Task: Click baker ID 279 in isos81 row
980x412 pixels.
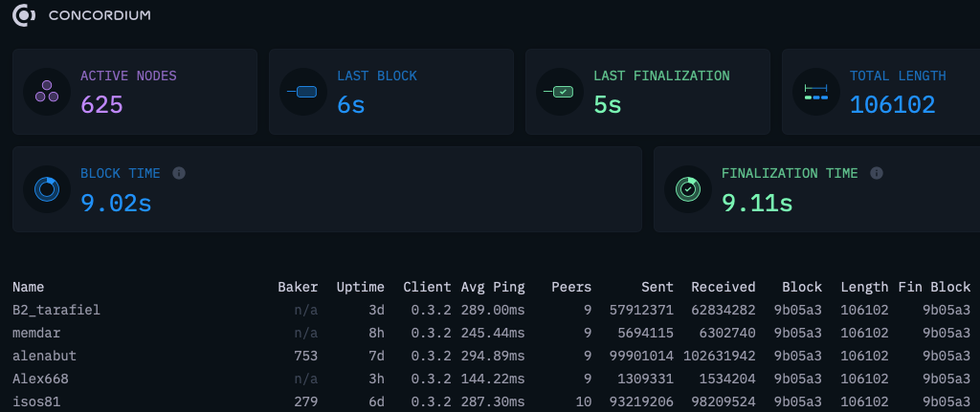Action: 305,402
